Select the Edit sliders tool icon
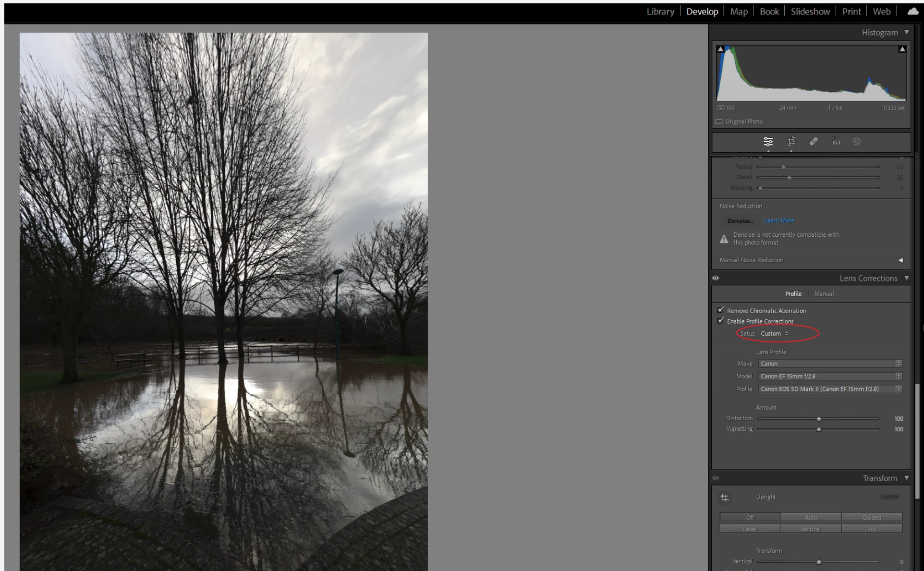 (768, 142)
